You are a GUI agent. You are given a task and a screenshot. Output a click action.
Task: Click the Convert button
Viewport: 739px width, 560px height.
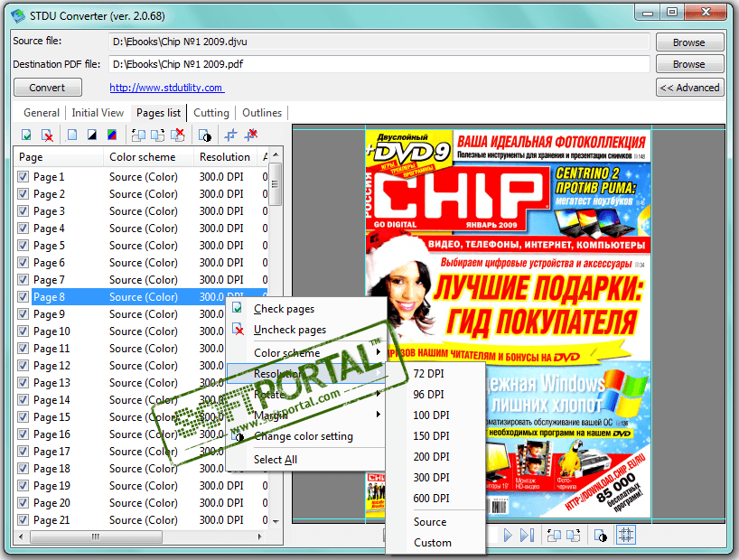(48, 88)
